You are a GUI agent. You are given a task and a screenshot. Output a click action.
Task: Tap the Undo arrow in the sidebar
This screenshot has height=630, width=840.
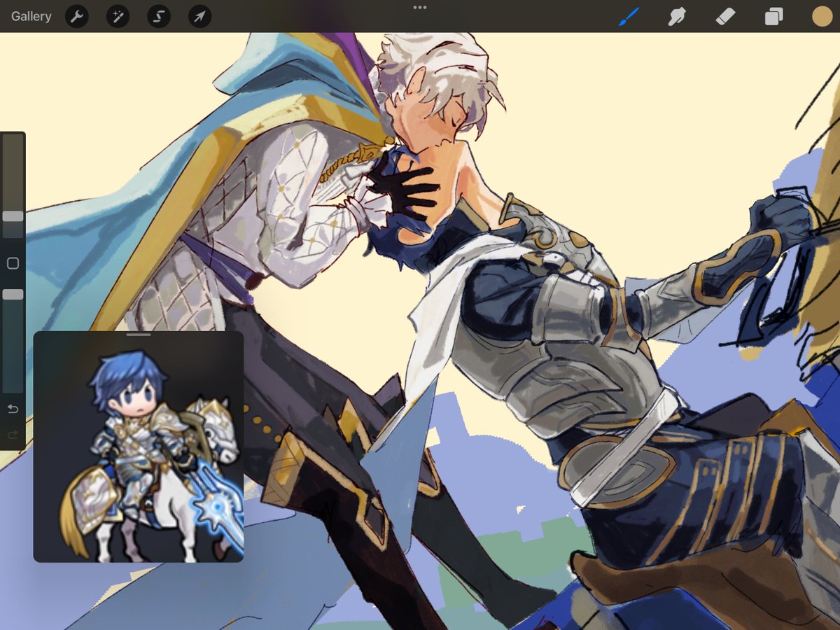tap(13, 409)
